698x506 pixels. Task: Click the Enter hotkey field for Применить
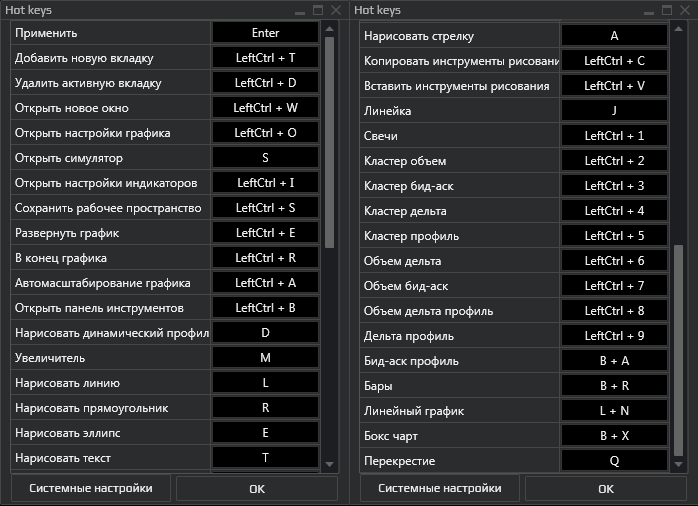coord(265,33)
